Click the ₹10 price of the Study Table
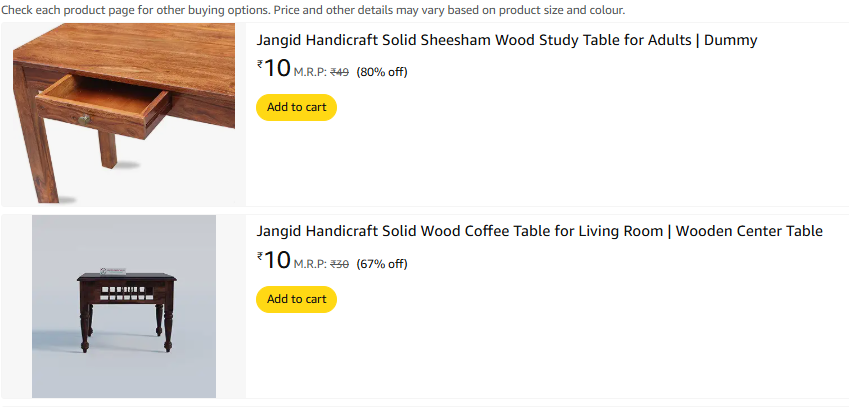This screenshot has width=849, height=407. point(277,68)
